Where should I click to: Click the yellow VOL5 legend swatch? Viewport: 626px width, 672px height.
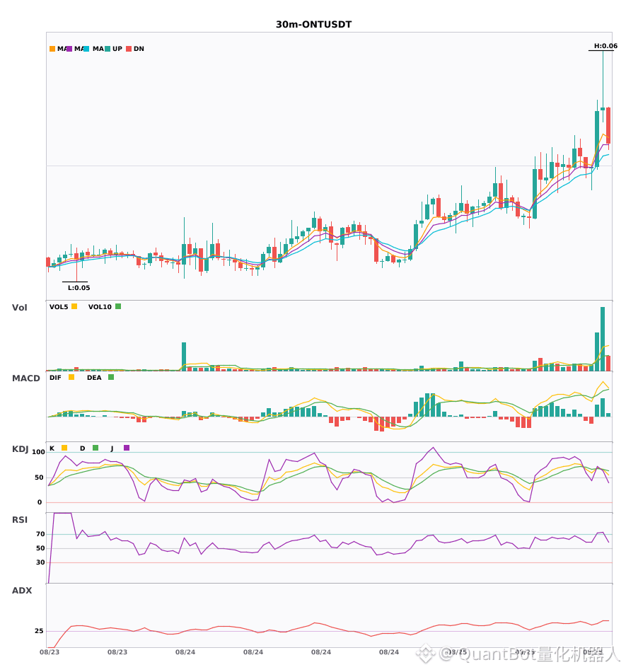(x=74, y=306)
